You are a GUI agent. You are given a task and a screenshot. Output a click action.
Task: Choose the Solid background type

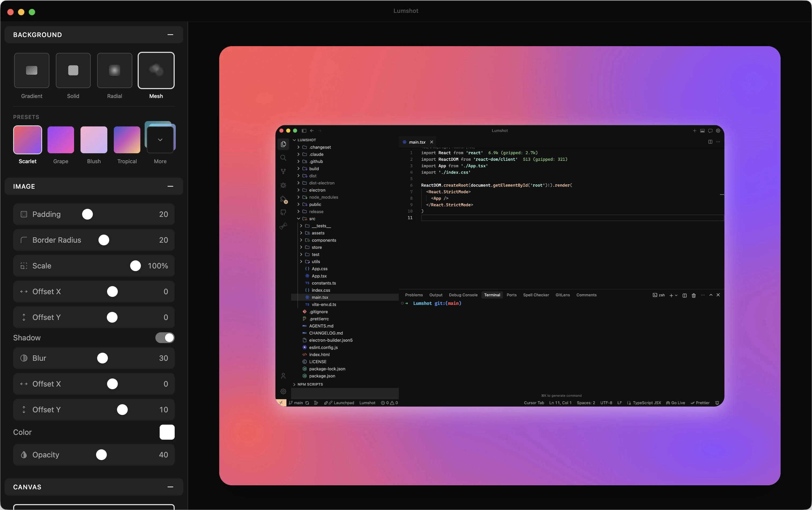point(73,71)
